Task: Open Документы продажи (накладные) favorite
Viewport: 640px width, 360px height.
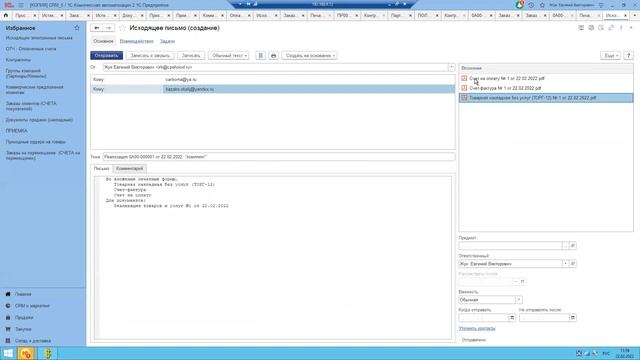Action: pos(39,120)
